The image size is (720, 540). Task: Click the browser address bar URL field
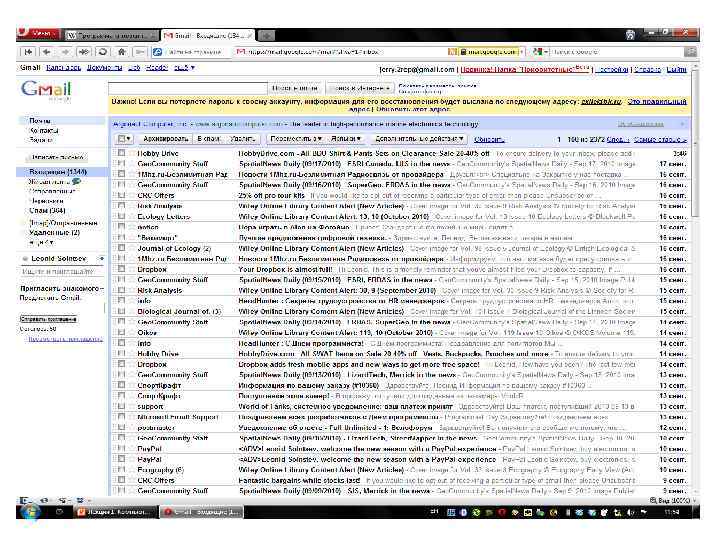341,52
